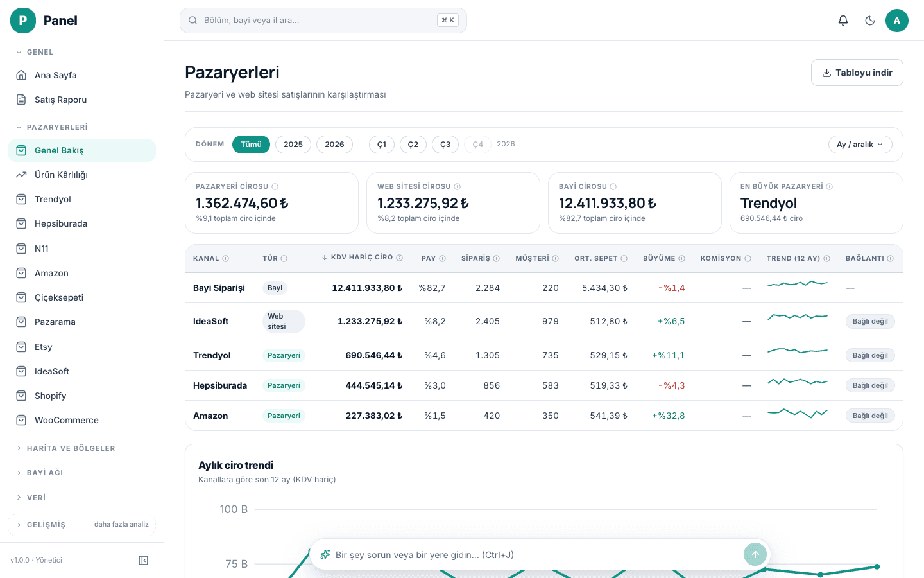Open user avatar A menu
The width and height of the screenshot is (924, 578).
point(897,21)
